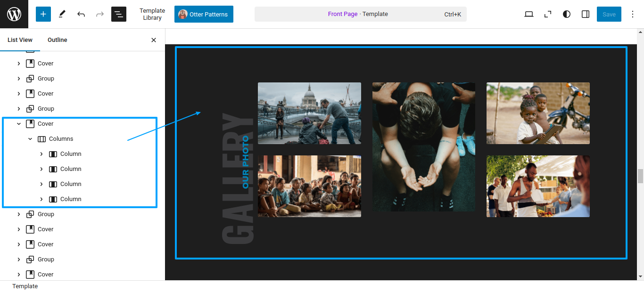Screen dimensions: 644x292
Task: Toggle the List View document overview button
Action: click(x=119, y=14)
